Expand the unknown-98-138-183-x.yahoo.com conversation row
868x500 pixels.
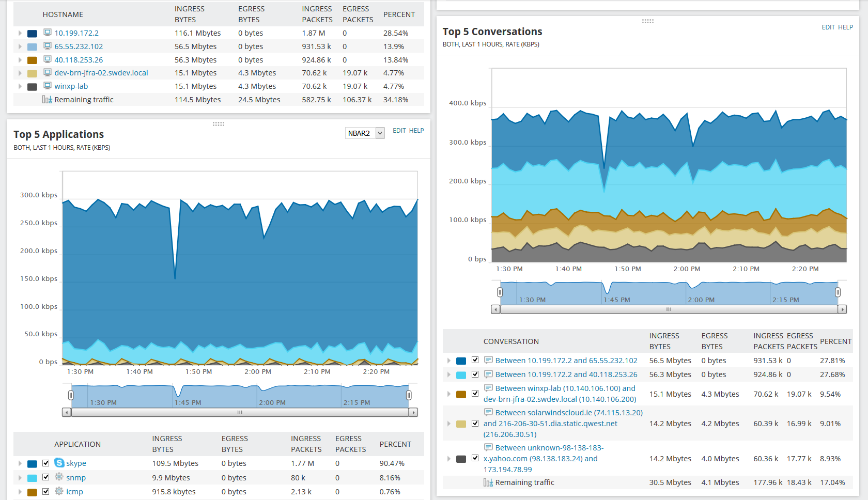pyautogui.click(x=448, y=458)
